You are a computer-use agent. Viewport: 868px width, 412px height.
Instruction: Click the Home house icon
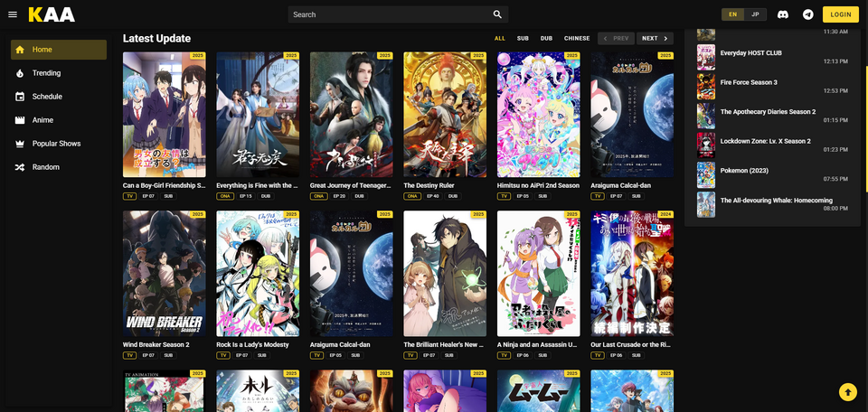click(20, 50)
